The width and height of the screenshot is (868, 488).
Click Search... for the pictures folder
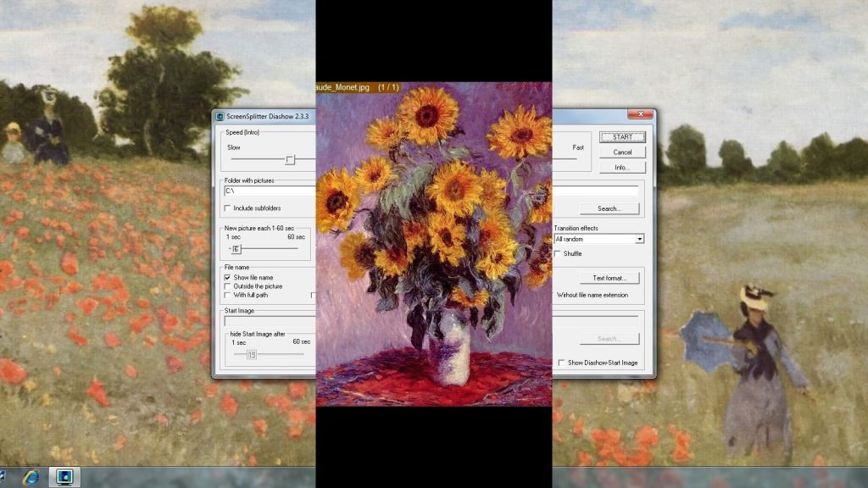point(609,208)
